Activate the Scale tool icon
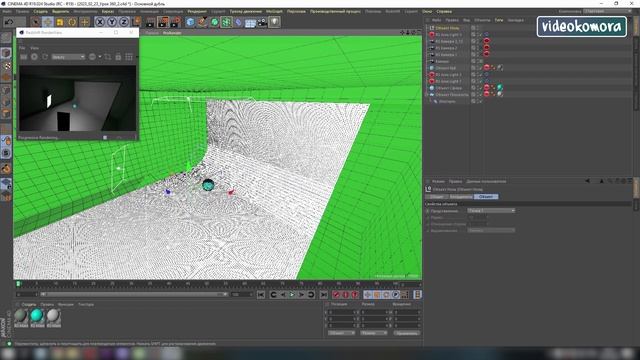640x360 pixels. 60,22
